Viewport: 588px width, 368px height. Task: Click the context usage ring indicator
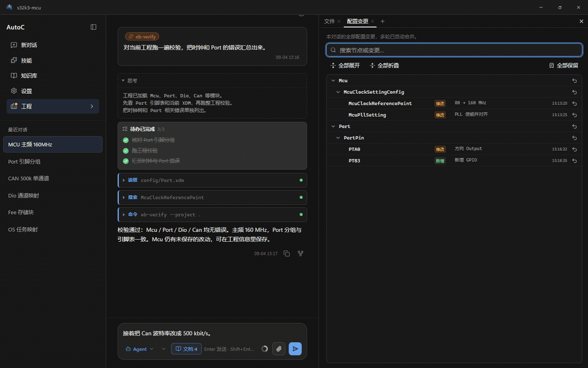pyautogui.click(x=265, y=349)
